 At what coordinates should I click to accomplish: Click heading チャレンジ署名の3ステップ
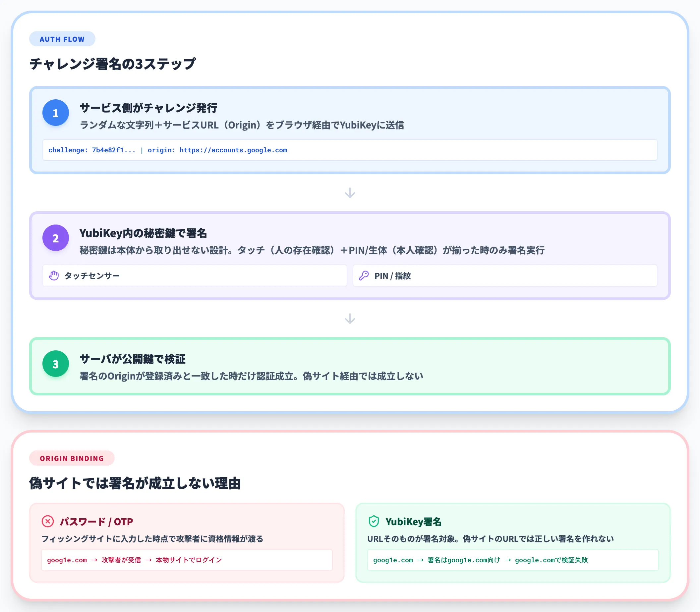(113, 64)
